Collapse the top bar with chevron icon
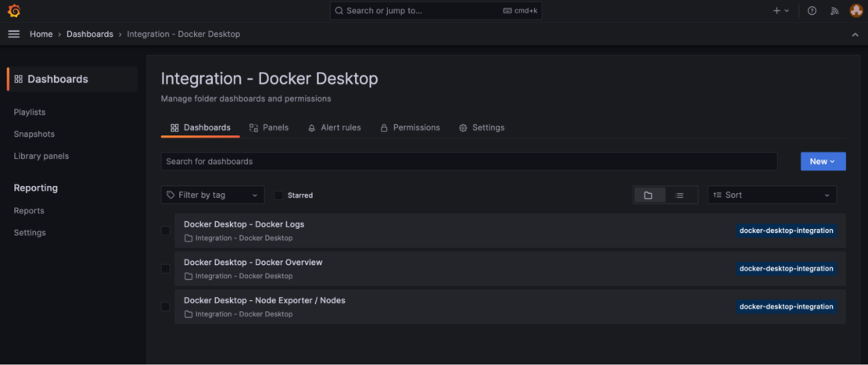 pos(855,34)
